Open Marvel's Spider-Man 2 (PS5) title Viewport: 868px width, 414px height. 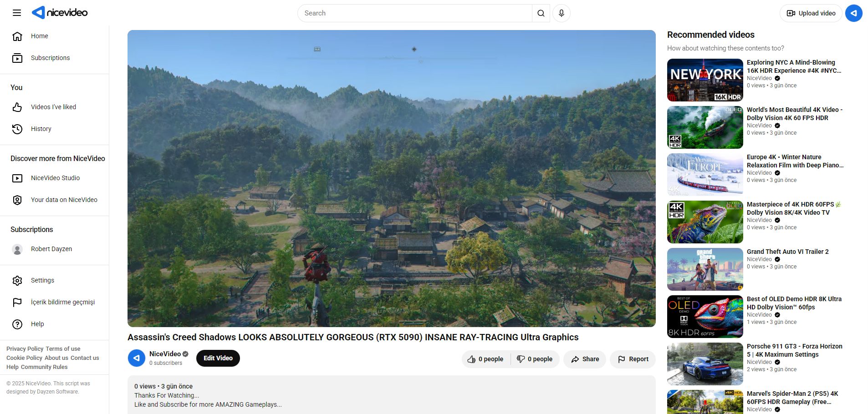(x=792, y=398)
